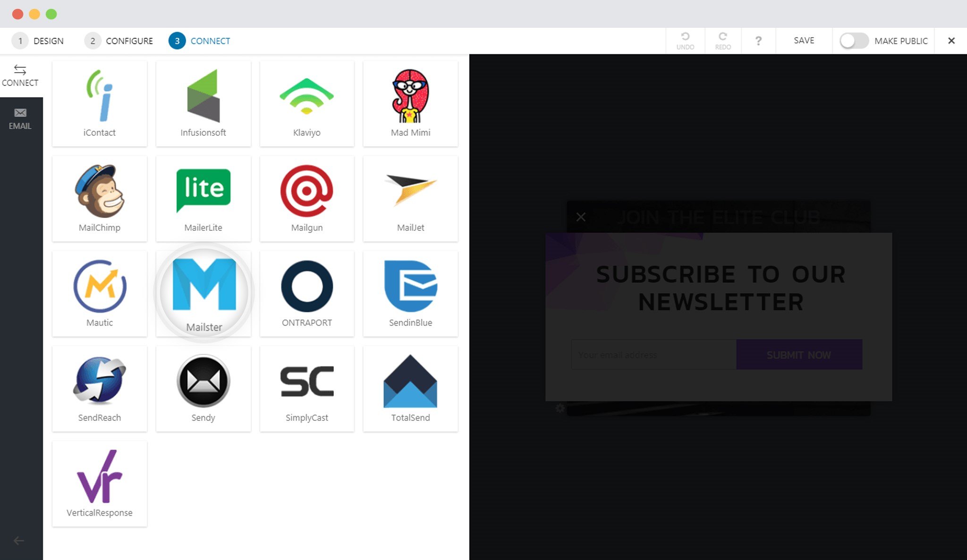
Task: Open the Email sidebar panel
Action: (20, 119)
